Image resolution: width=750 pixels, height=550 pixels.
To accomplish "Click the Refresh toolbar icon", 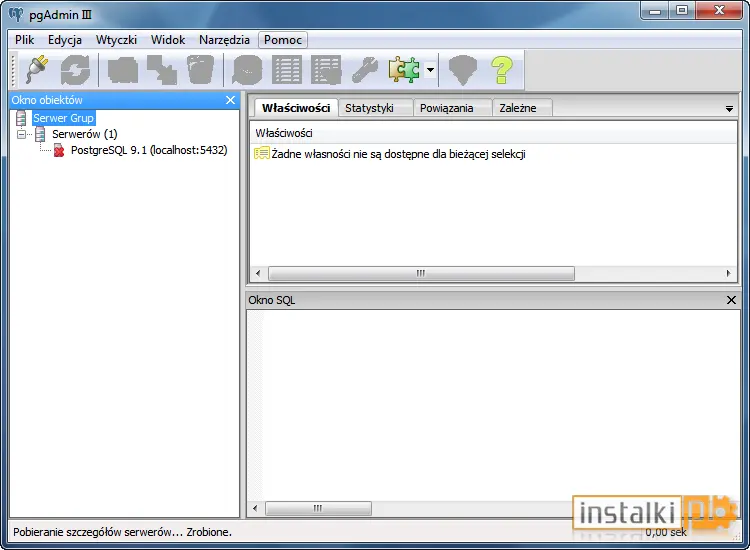I will tap(75, 70).
